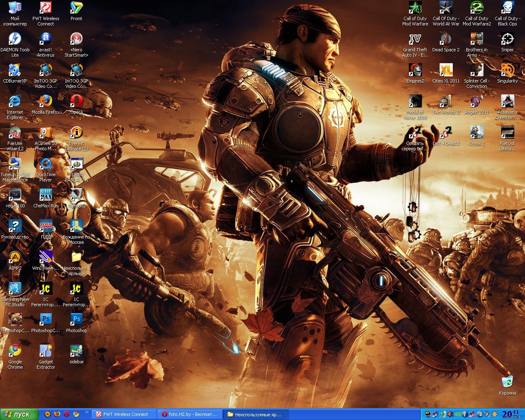The height and width of the screenshot is (420, 525).
Task: Open the Неиспользуемые ярлыки desktop folder
Action: [x=76, y=263]
